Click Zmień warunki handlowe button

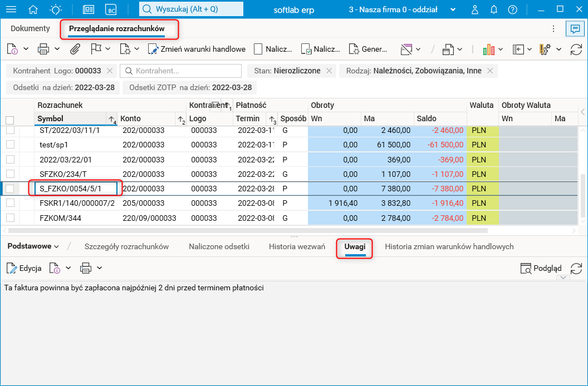(x=197, y=49)
